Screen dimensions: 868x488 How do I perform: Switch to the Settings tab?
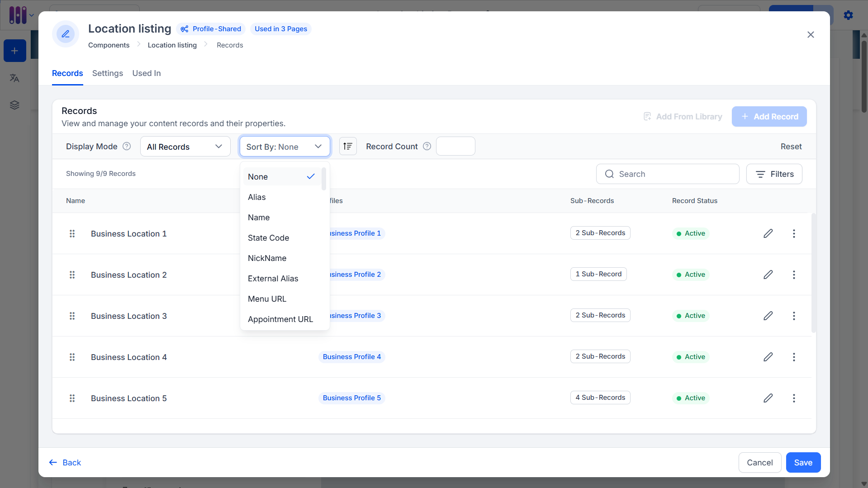[108, 73]
